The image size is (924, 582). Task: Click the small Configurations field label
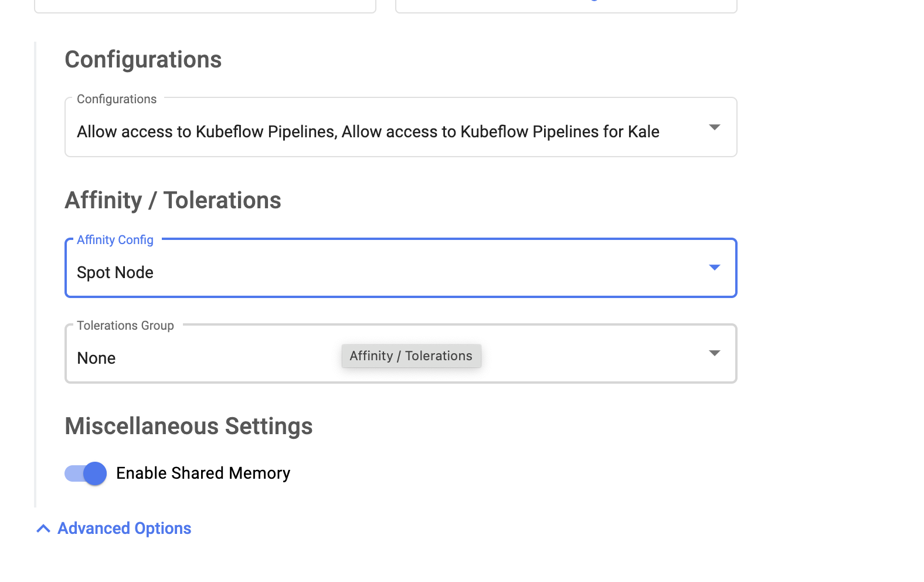click(x=117, y=99)
